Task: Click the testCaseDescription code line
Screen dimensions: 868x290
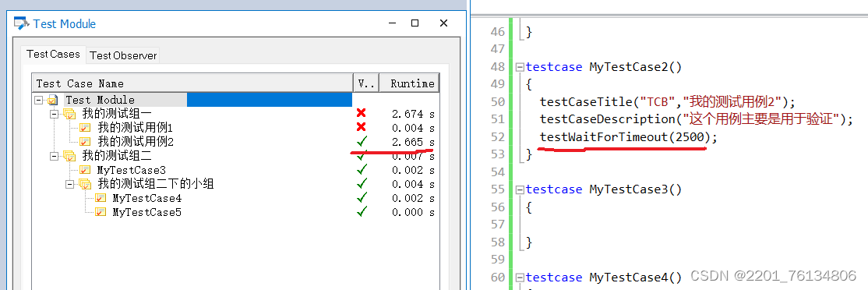Action: click(697, 119)
